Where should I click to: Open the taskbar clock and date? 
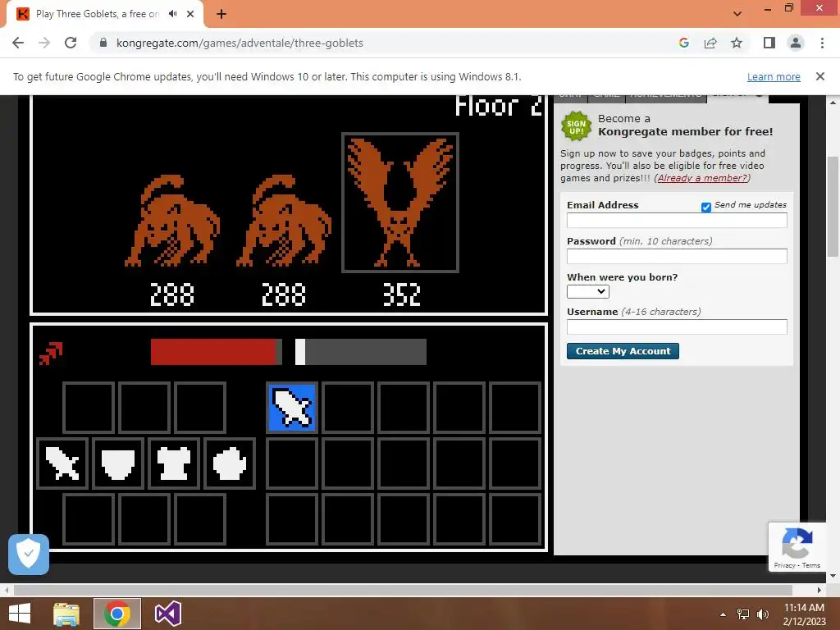(804, 614)
